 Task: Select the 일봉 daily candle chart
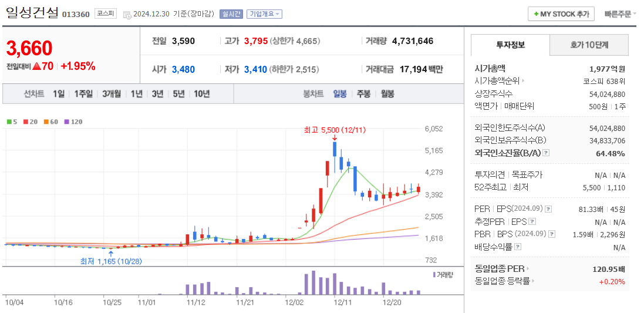[340, 93]
